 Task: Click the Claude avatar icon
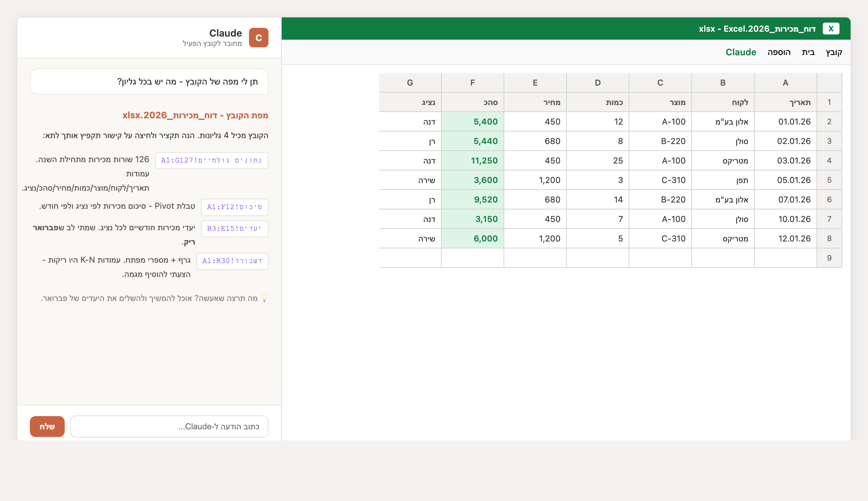259,38
